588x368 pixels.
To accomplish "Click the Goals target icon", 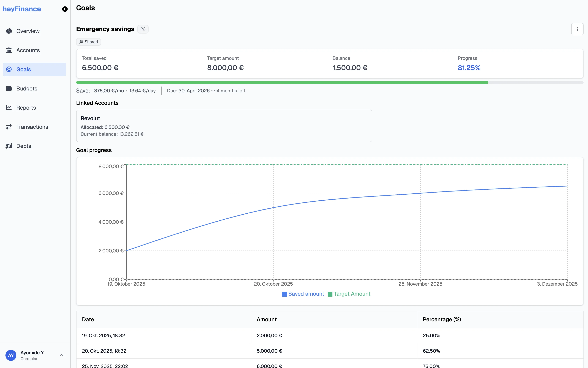I will 9,69.
